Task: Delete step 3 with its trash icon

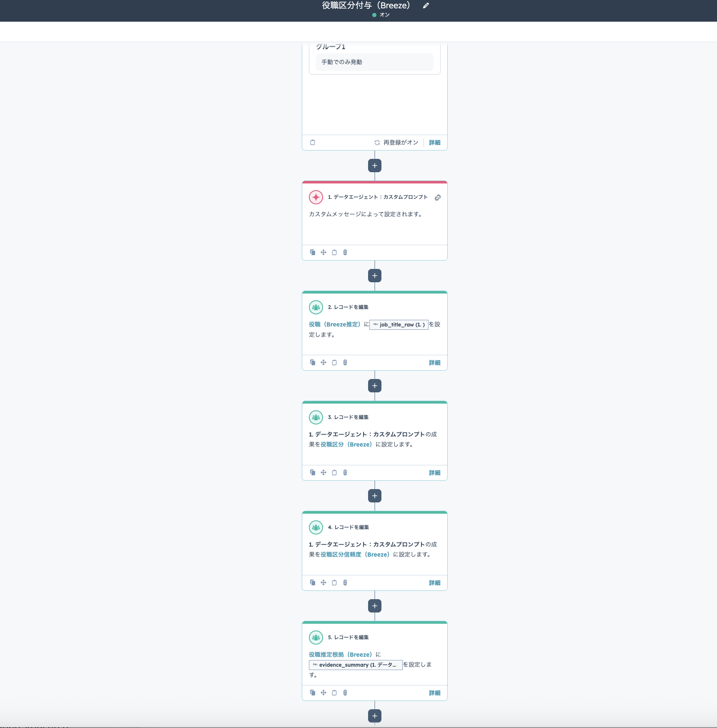Action: click(345, 472)
